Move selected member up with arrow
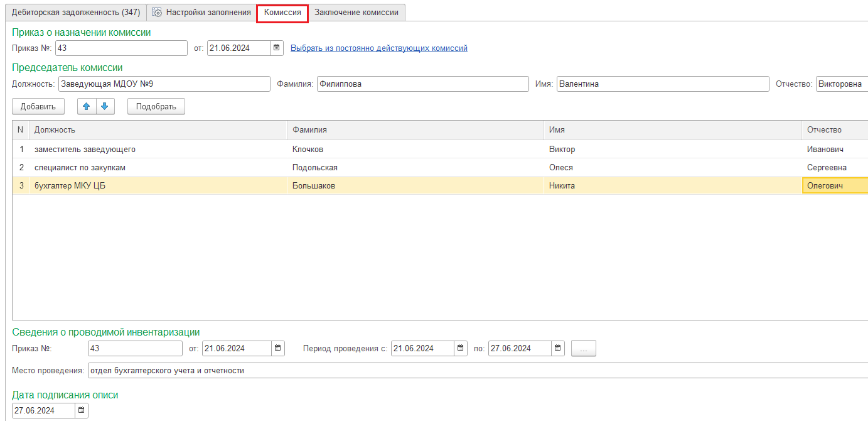Screen dimensions: 868x421 87,107
